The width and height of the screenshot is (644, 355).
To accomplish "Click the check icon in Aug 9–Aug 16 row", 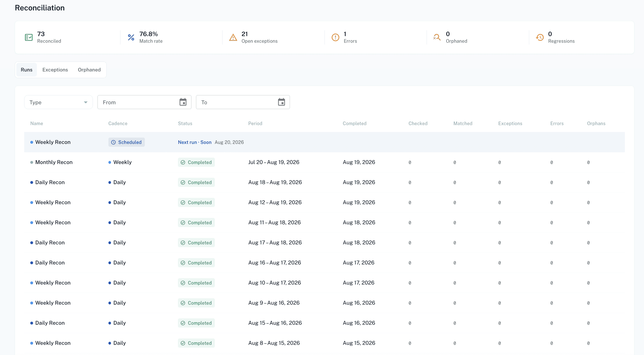I will pos(183,303).
